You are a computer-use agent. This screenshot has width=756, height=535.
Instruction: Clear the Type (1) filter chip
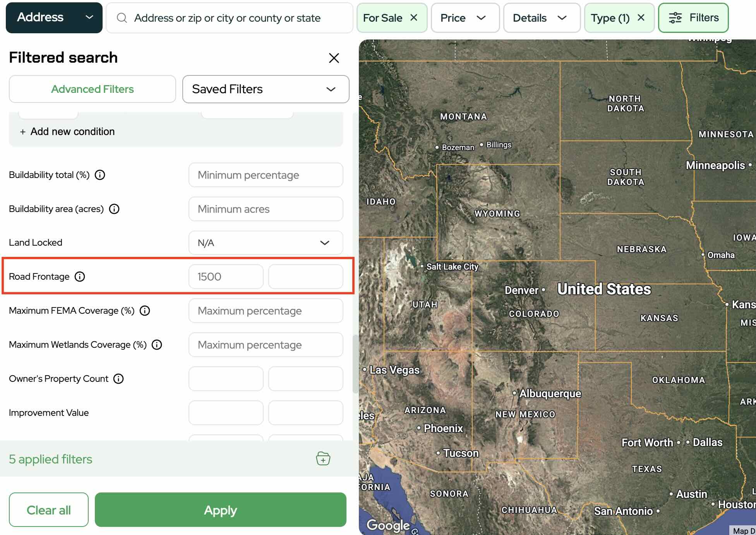[x=641, y=18]
